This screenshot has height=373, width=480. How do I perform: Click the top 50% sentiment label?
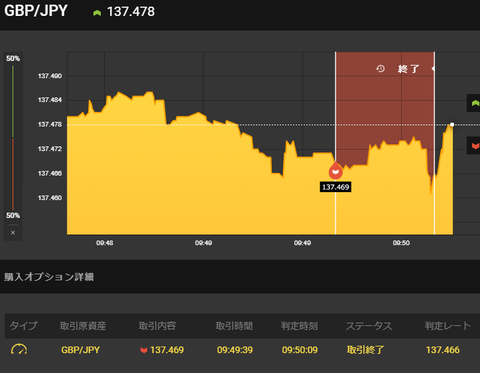13,59
